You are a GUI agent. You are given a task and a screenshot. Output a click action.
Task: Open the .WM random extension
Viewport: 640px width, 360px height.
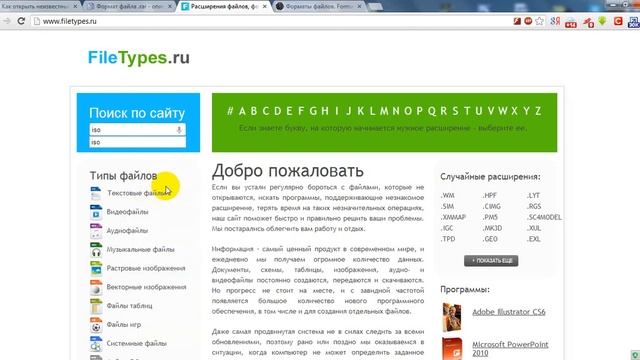pyautogui.click(x=447, y=196)
